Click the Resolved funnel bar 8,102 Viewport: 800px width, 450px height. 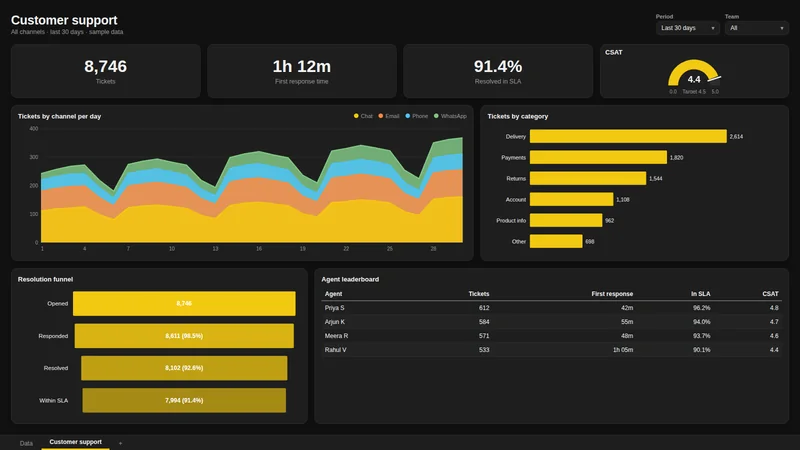coord(184,368)
